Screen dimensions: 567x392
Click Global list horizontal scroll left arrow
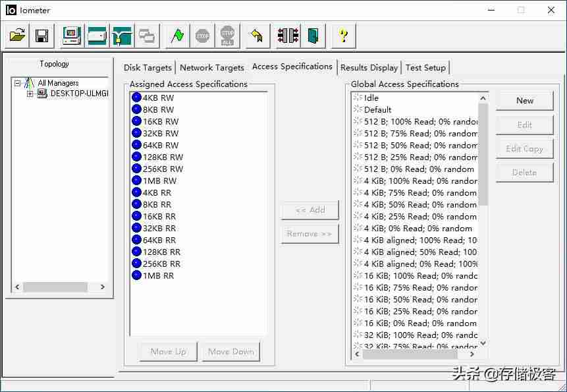[358, 354]
